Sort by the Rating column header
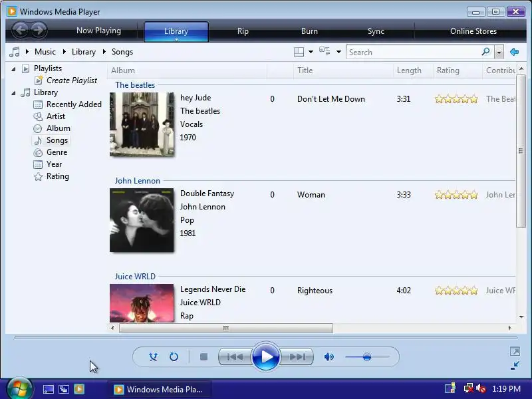The width and height of the screenshot is (532, 399). click(x=458, y=70)
